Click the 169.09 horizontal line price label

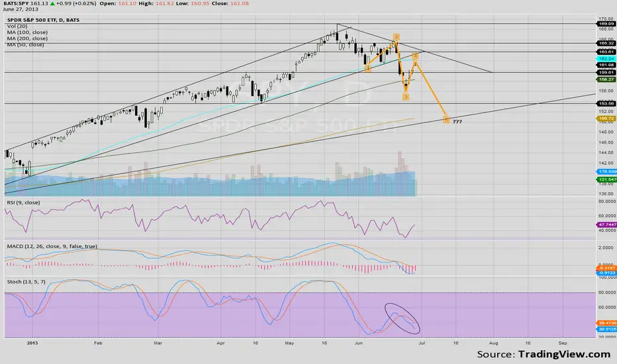point(606,24)
